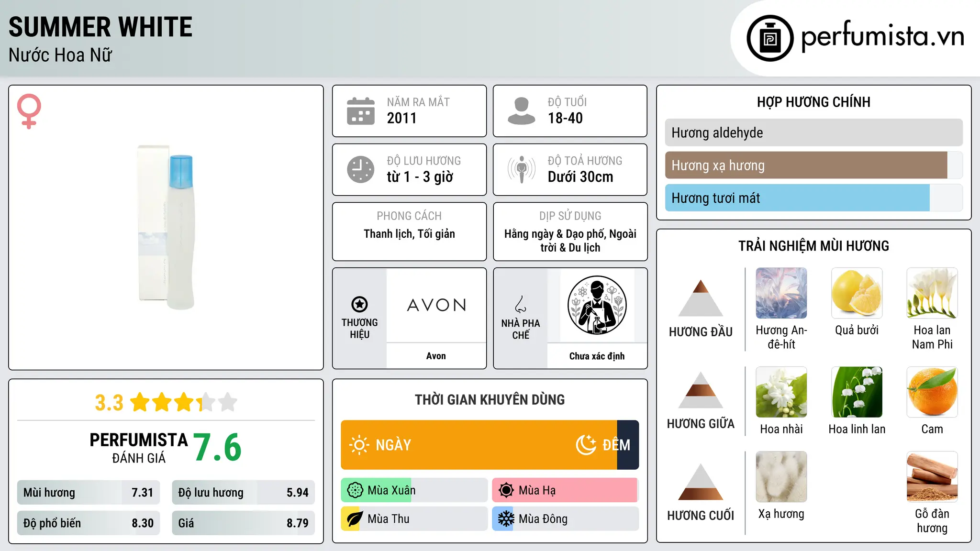Open the Quả bưởi grapefruit image
Screen dimensions: 980x551
coord(857,293)
